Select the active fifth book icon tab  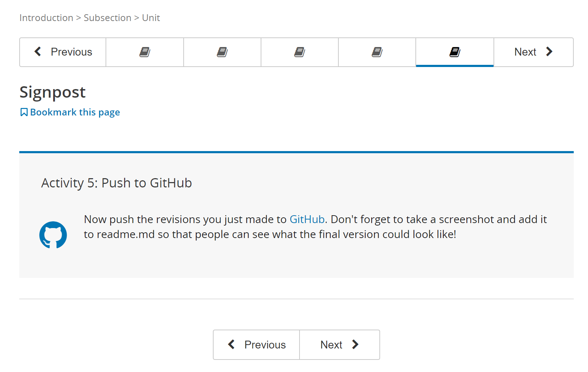[455, 52]
